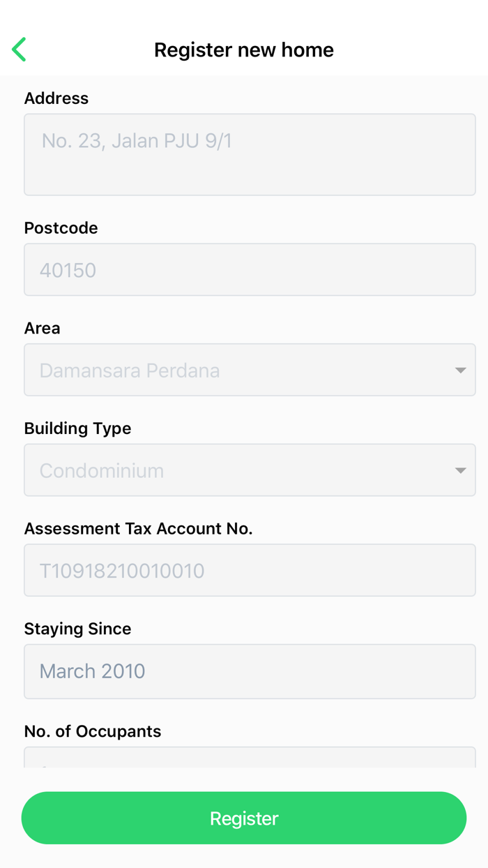
Task: Tap the No. of Occupants label
Action: click(x=93, y=731)
